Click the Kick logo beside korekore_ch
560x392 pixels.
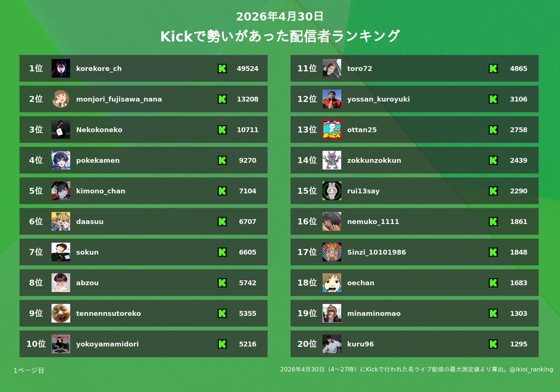222,69
